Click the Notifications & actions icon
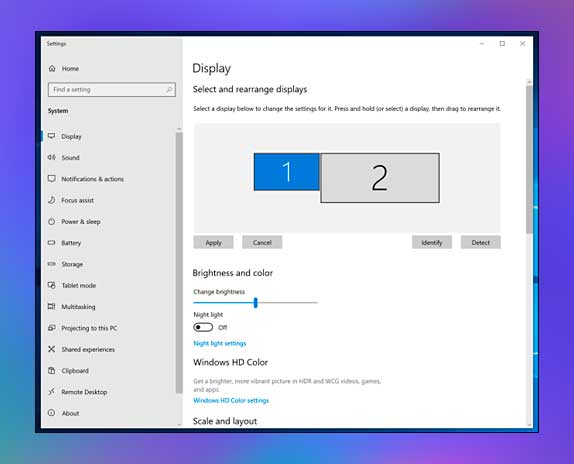 (x=52, y=179)
